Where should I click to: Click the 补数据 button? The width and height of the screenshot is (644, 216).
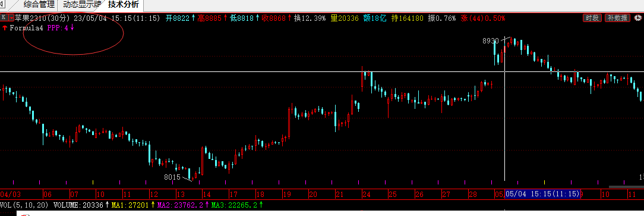coord(617,18)
